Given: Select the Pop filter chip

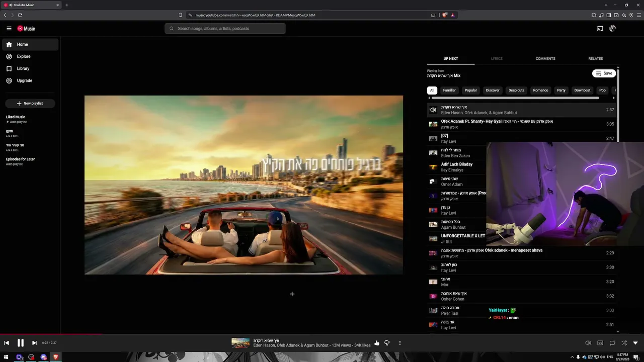Looking at the screenshot, I should click(x=602, y=90).
